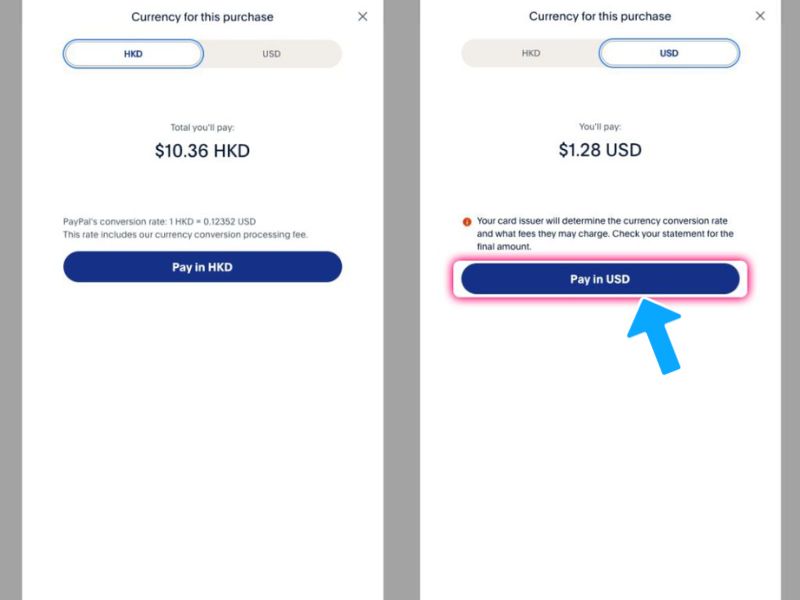This screenshot has width=800, height=600.
Task: Click the "Total you'll pay:" label
Action: (202, 128)
